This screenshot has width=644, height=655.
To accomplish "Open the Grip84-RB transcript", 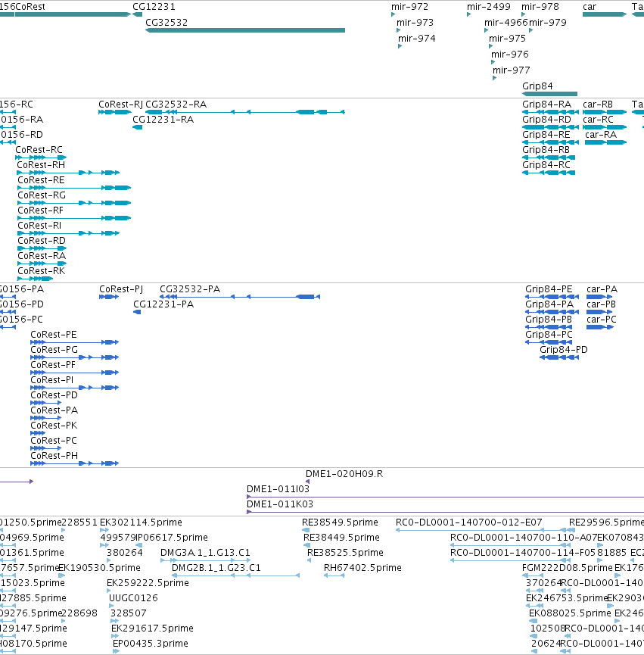I will 549,158.
